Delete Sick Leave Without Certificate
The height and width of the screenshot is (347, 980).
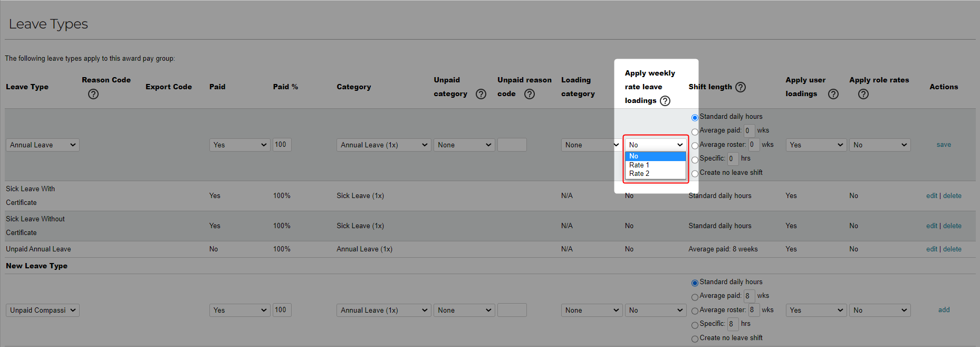(x=952, y=226)
